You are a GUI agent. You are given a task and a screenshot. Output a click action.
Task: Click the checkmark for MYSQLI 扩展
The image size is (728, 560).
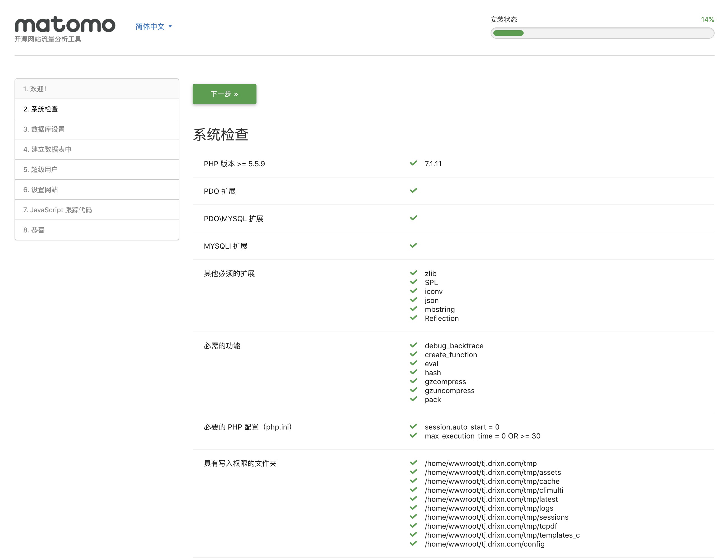(413, 245)
